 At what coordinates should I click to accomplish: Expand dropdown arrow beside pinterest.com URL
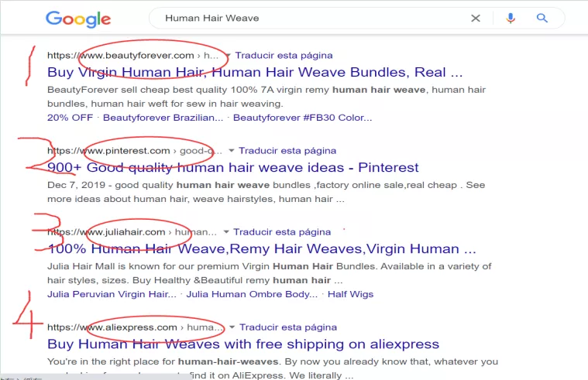click(x=232, y=151)
